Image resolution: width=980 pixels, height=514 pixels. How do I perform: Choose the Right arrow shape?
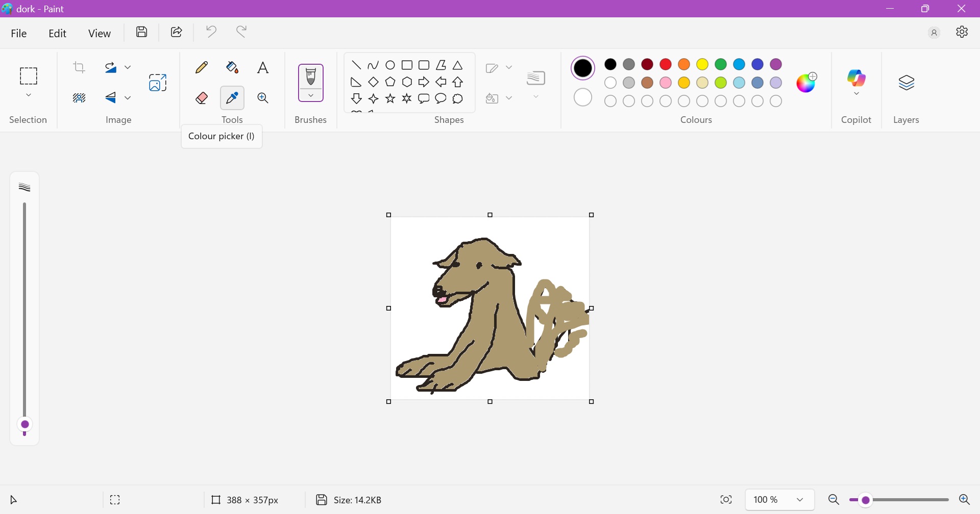click(424, 82)
